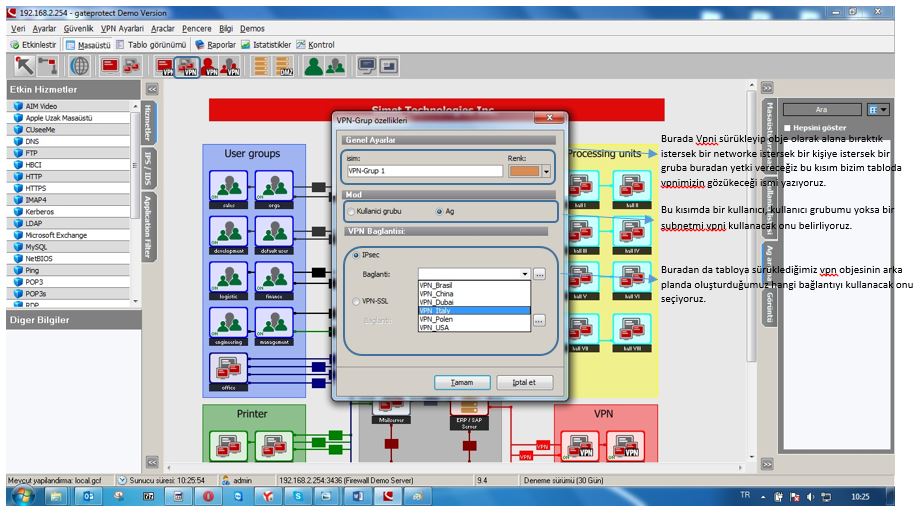
Task: Collapse the left services panel
Action: click(x=151, y=90)
